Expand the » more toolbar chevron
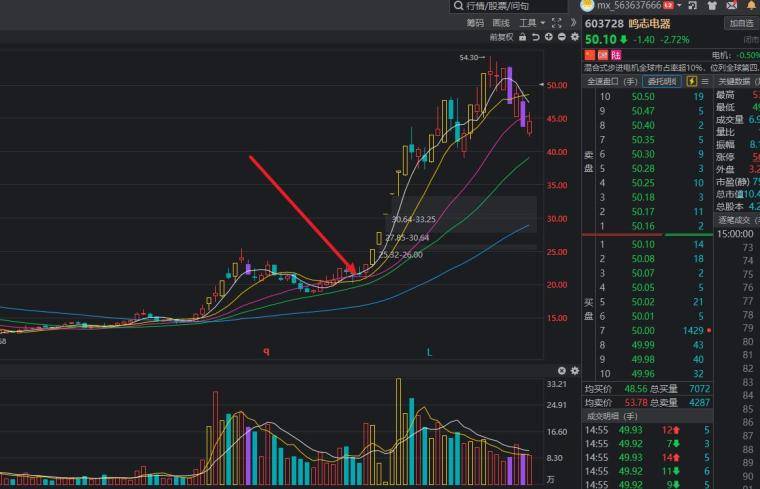The height and width of the screenshot is (489, 760). (x=573, y=22)
